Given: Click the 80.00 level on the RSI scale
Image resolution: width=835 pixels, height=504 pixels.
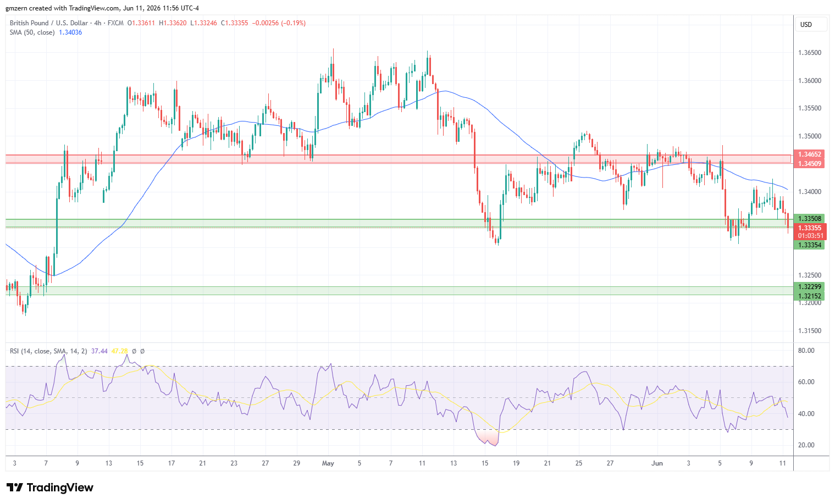Looking at the screenshot, I should [806, 351].
